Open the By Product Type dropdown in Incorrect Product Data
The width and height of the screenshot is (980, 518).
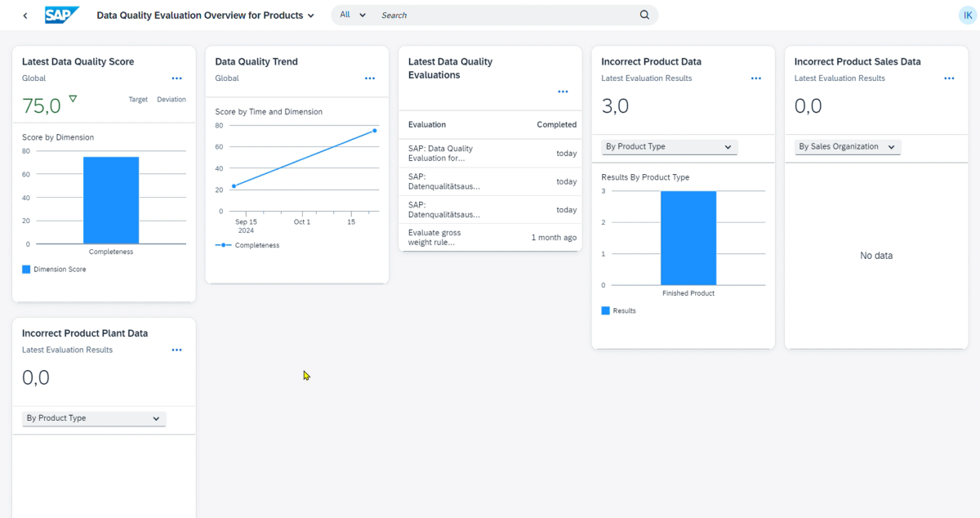[x=669, y=147]
